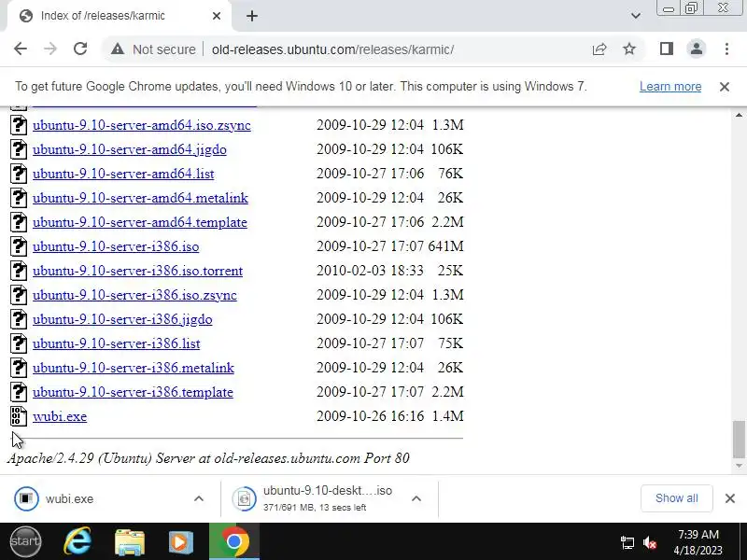Download ubuntu-9.10-server-i386.iso
Image resolution: width=747 pixels, height=560 pixels.
(116, 246)
